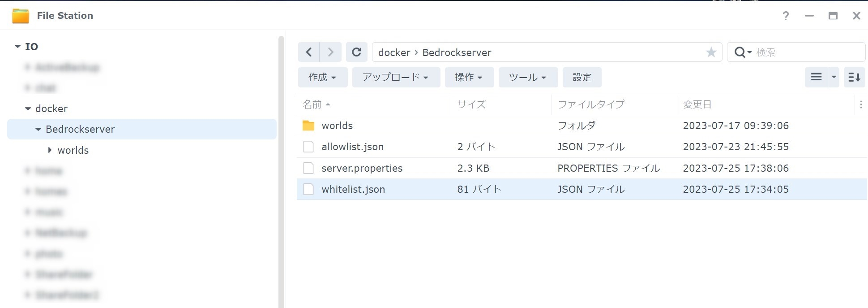Add current folder to favorites star

tap(711, 52)
